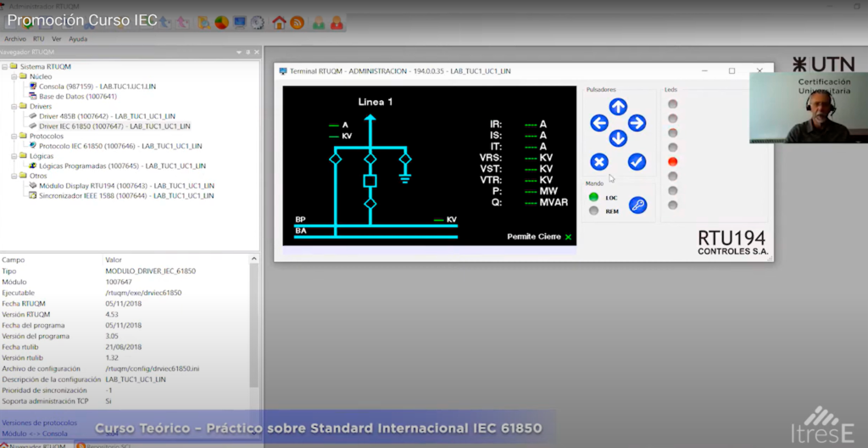868x448 pixels.
Task: Click the Versión RTUQM 4.53 value
Action: pos(112,315)
